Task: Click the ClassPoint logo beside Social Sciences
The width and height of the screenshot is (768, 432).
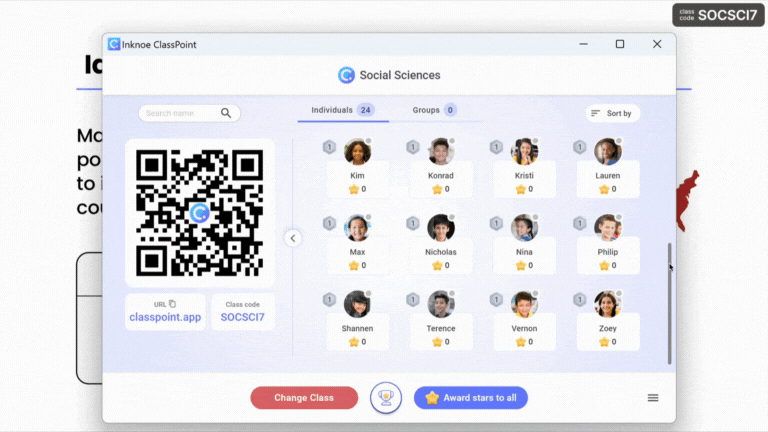Action: pos(346,75)
